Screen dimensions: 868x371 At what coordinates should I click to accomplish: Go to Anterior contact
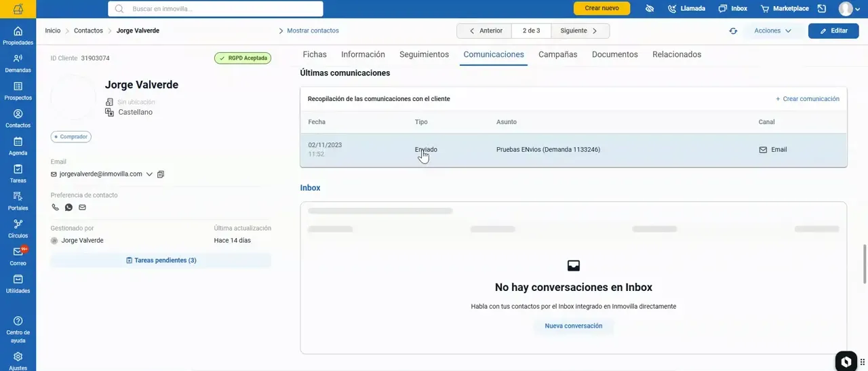[485, 31]
